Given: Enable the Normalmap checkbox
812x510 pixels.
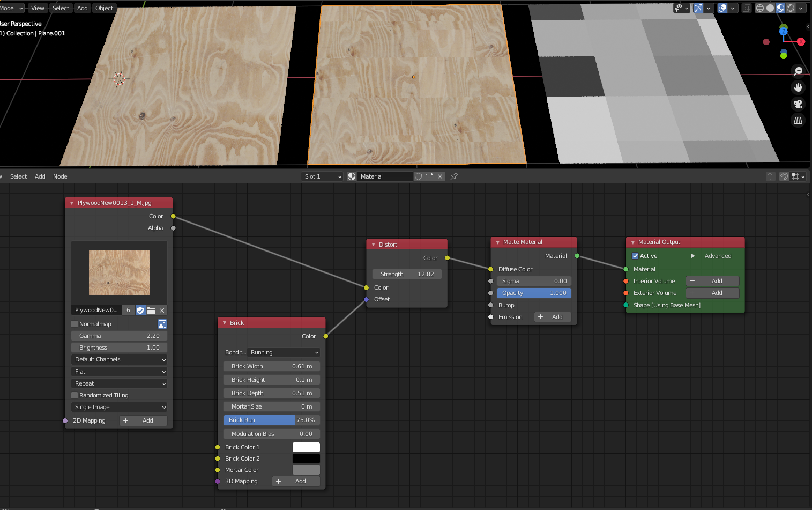Looking at the screenshot, I should coord(75,324).
